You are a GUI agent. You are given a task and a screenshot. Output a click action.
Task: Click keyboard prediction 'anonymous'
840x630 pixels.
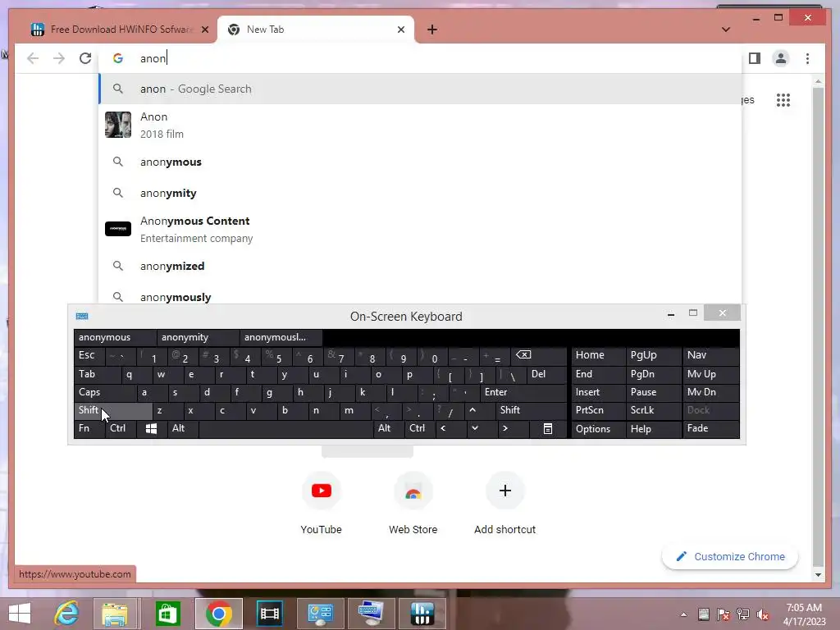[115, 337]
